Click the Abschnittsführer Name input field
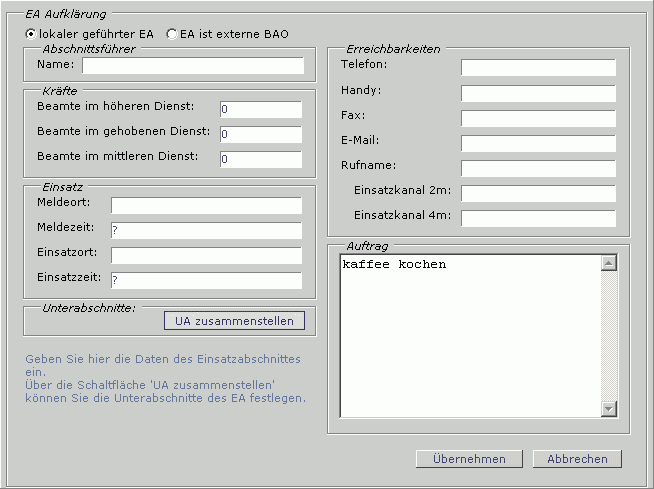This screenshot has height=489, width=654. coord(192,66)
